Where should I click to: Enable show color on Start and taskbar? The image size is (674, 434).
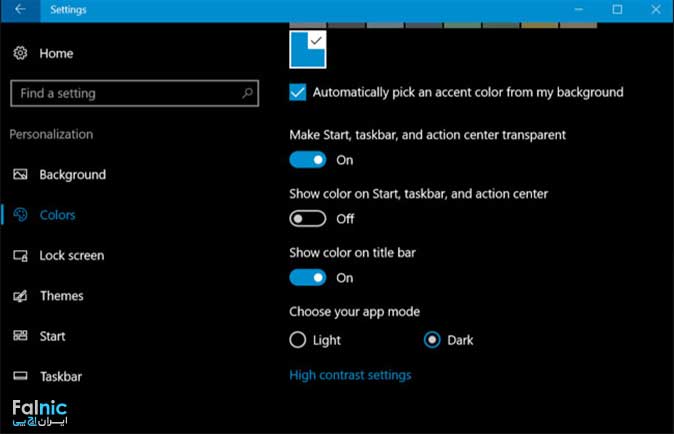click(308, 218)
